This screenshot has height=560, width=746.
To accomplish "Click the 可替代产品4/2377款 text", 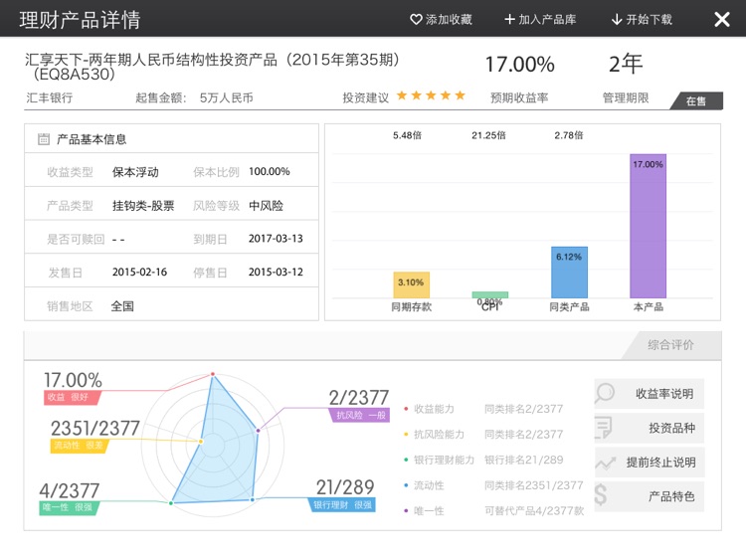I will [534, 511].
